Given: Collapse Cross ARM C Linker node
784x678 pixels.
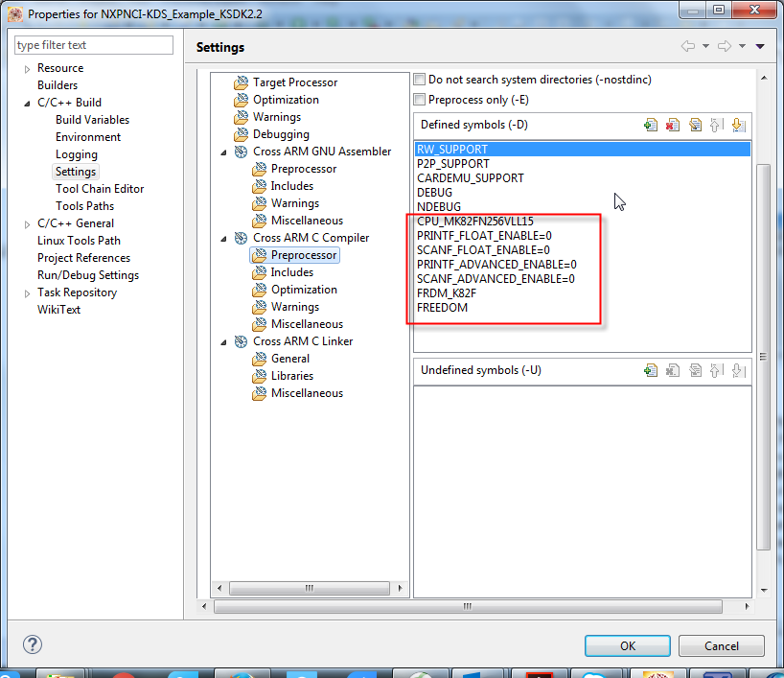Looking at the screenshot, I should 223,342.
